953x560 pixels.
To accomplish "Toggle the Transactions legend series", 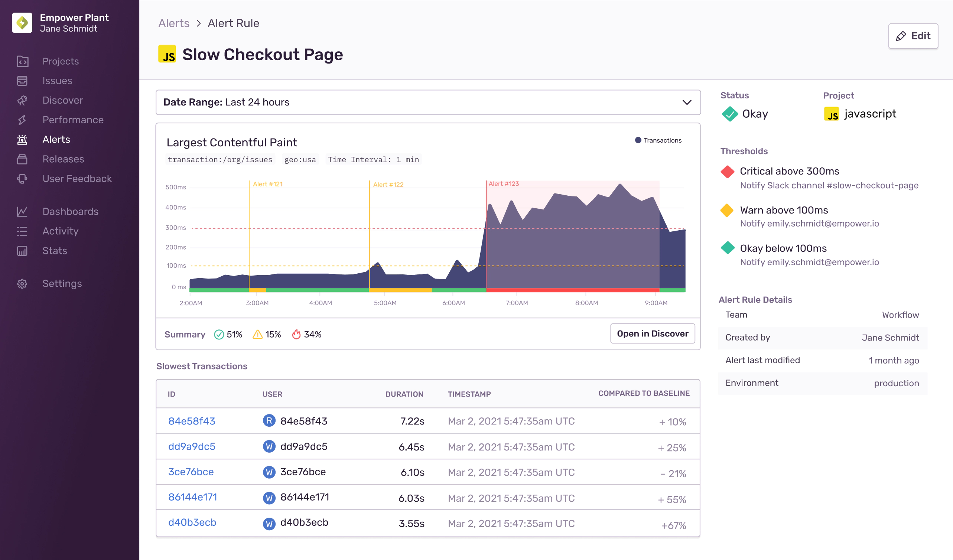I will 658,140.
